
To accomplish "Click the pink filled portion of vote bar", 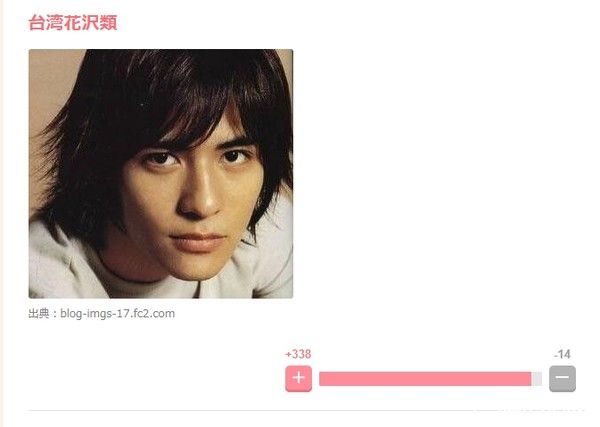I will [425, 379].
